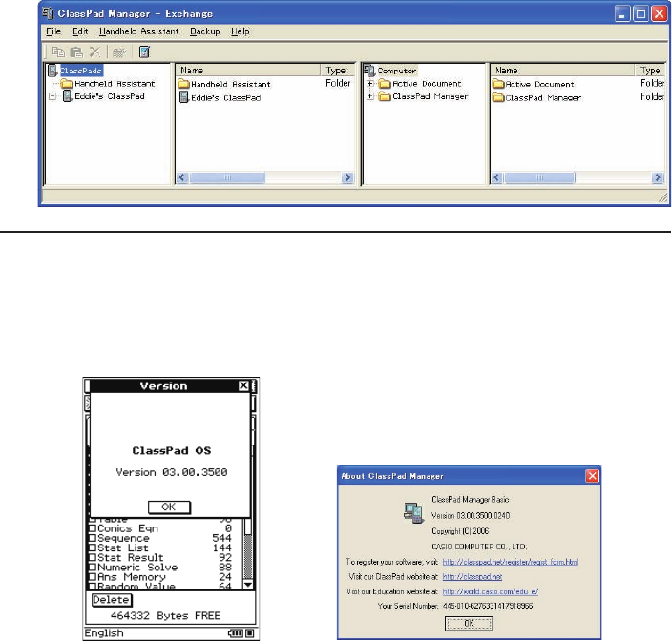Click the Active Document folder icon in the right Name list
672x641 pixels.
(x=498, y=84)
